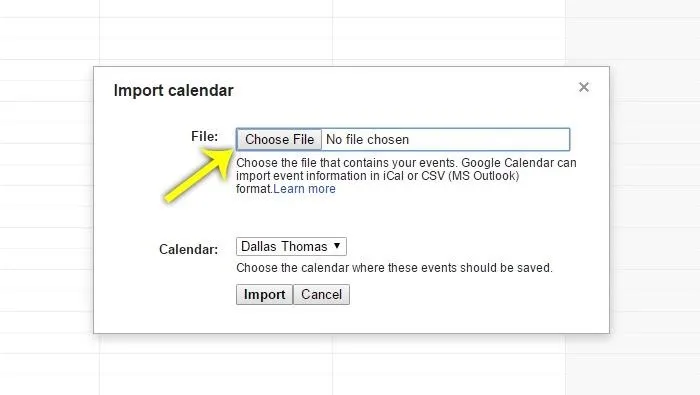Open the Learn more link
This screenshot has height=395, width=700.
[304, 189]
